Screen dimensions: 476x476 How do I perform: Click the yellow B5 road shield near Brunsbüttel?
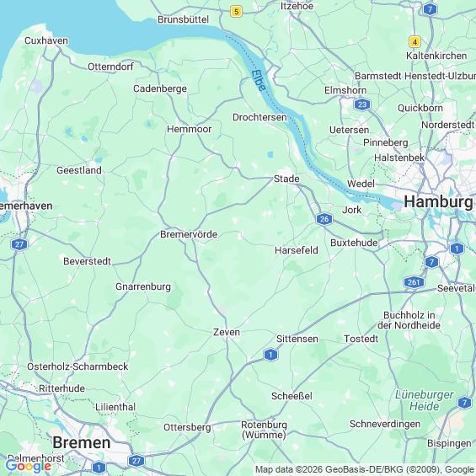pos(236,12)
